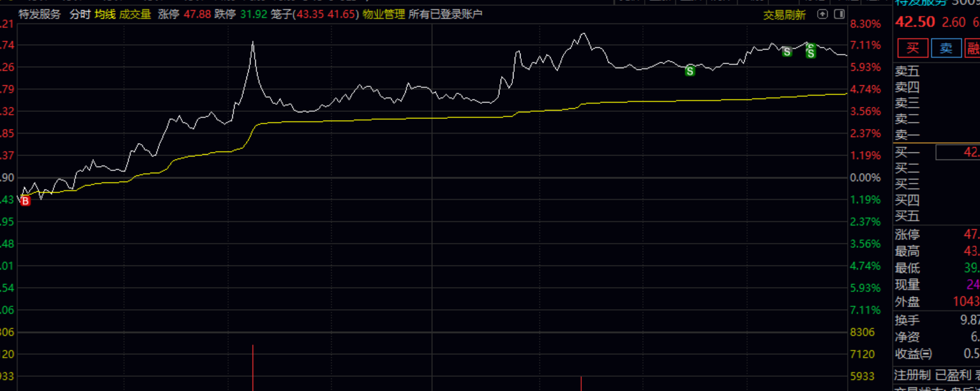Click the 跌停 31.92 limit-down value
Viewport: 980px width, 391px height.
click(241, 14)
